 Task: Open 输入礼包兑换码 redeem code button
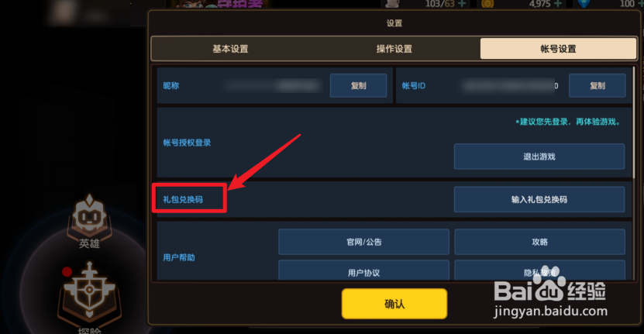click(x=539, y=199)
